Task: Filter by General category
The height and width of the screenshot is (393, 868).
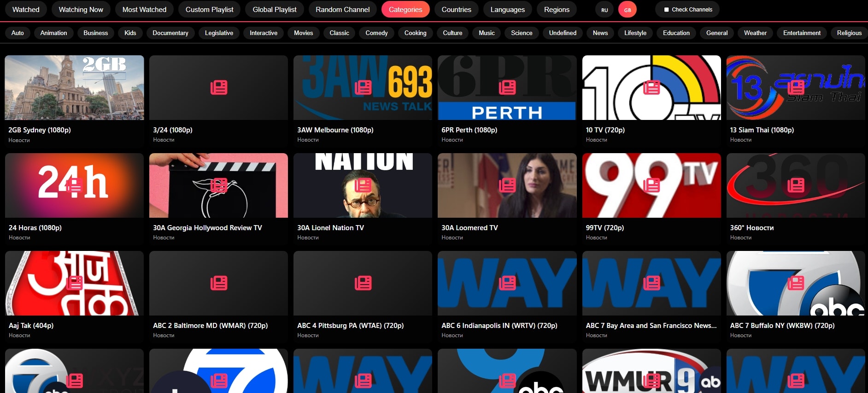Action: tap(717, 33)
